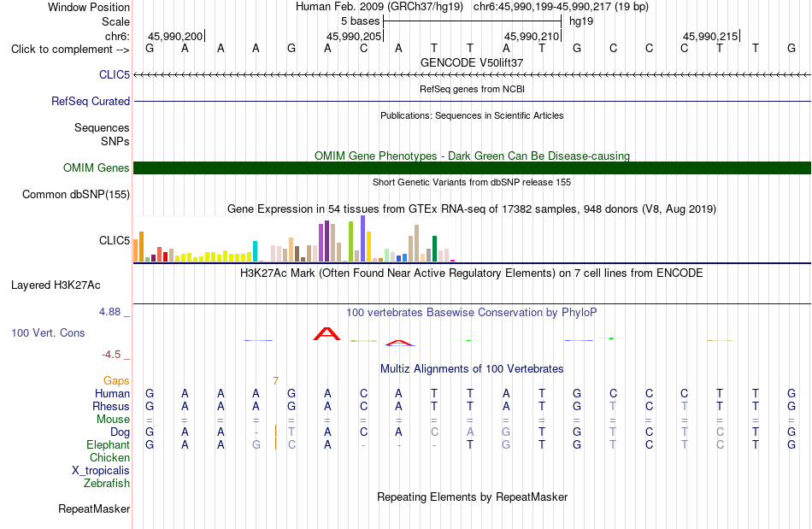Select the 'Elephant' alignment row label
812x529 pixels.
point(109,444)
